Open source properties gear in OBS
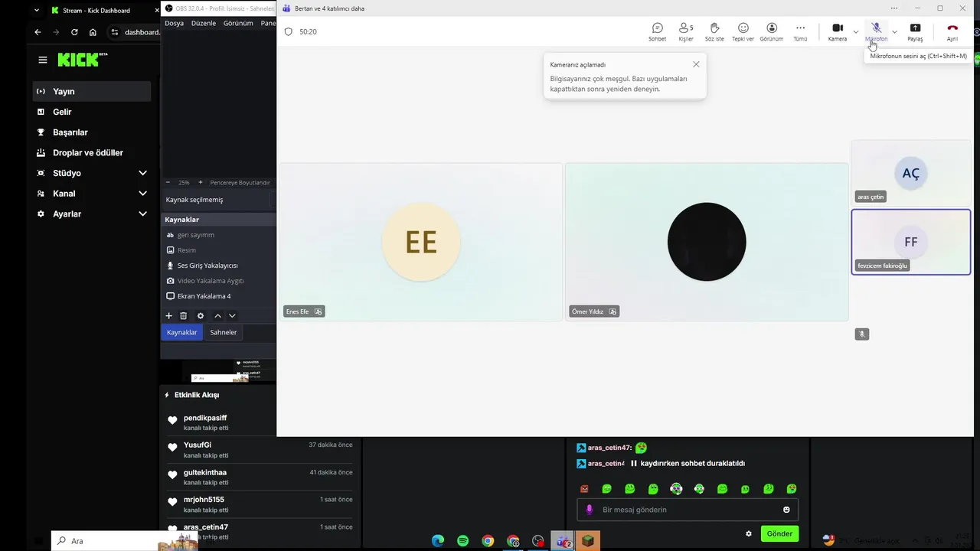This screenshot has width=980, height=551. (201, 315)
